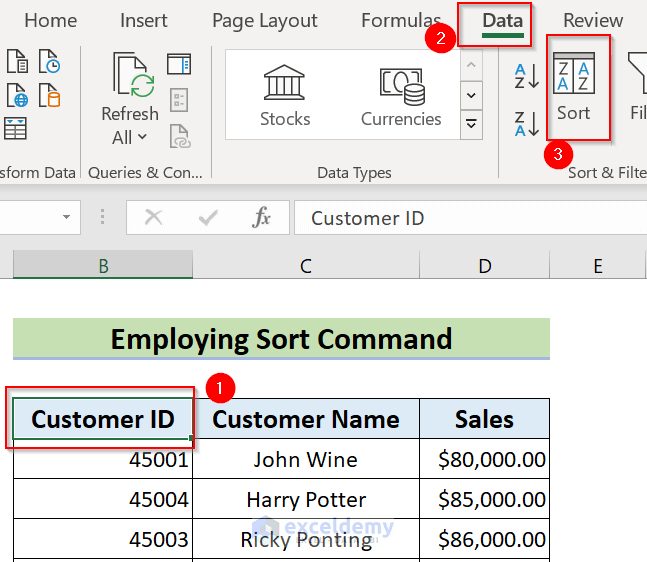Image resolution: width=647 pixels, height=562 pixels.
Task: Click the formula bar input field
Action: pos(470,218)
